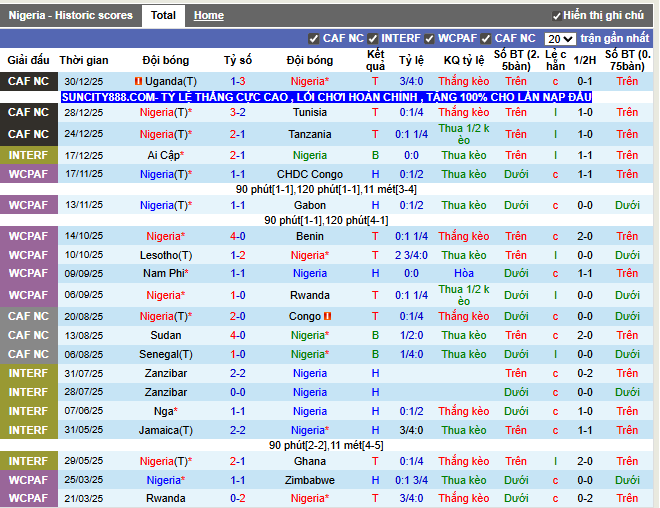Image resolution: width=660 pixels, height=508 pixels.
Task: Uncheck the CAF NC checkbox next to the 20 dropdown
Action: tap(486, 39)
